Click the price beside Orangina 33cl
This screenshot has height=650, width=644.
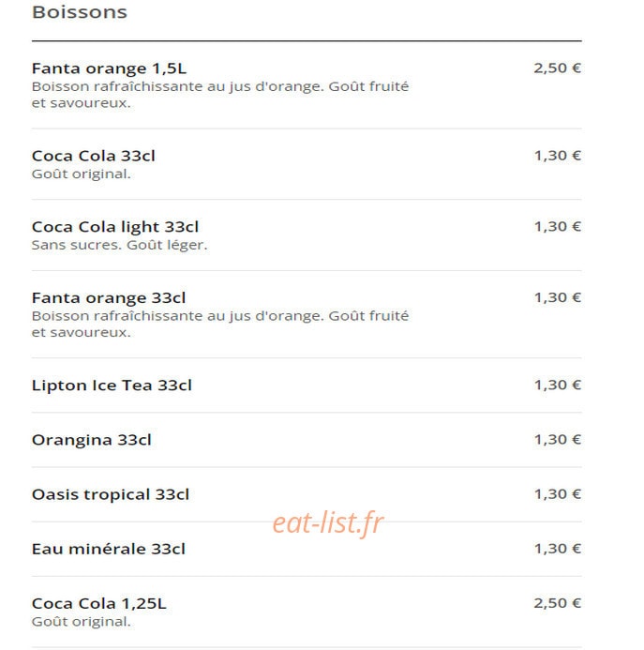coord(558,439)
